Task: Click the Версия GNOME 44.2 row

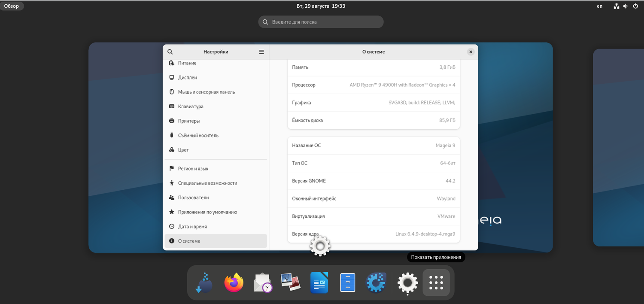Action: point(374,181)
